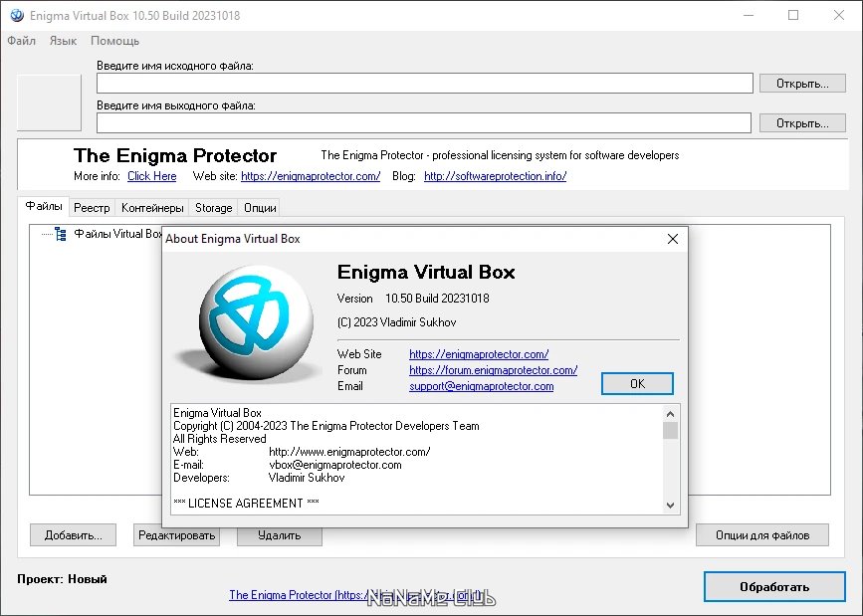Click 'Version 10.50 Build 20231018' text

pos(413,299)
